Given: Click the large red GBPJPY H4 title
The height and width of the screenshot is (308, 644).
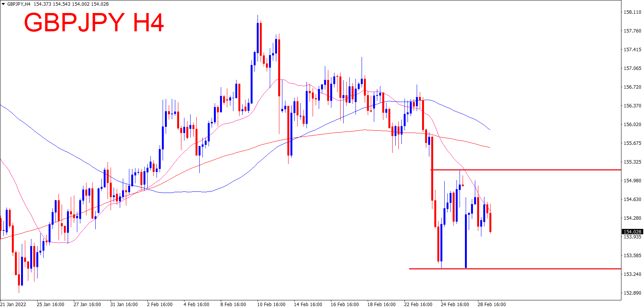Looking at the screenshot, I should (x=94, y=23).
